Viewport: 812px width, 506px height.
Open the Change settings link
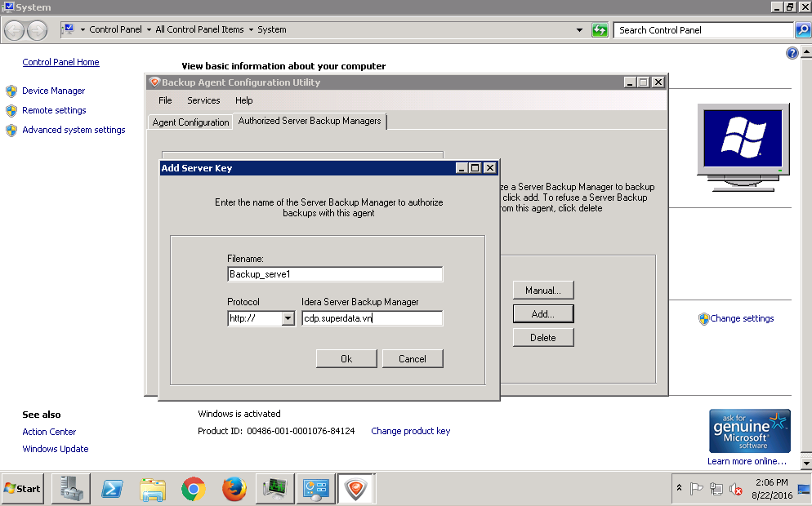[x=742, y=318]
